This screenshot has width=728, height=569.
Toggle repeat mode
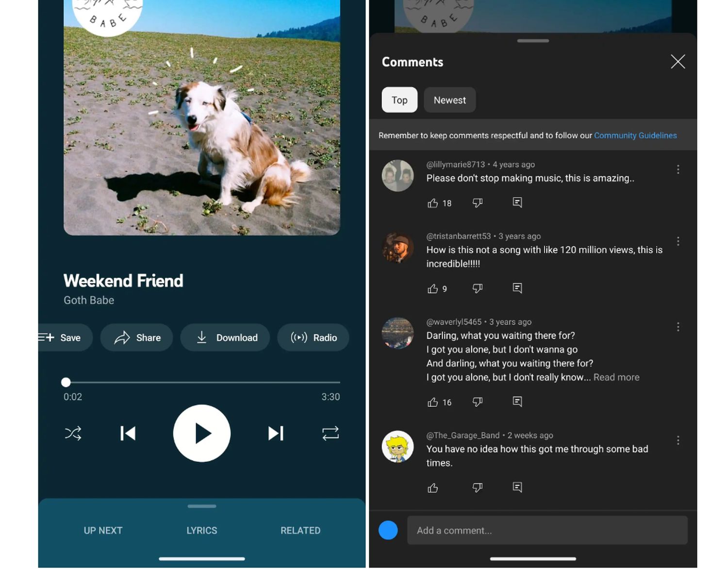click(330, 433)
